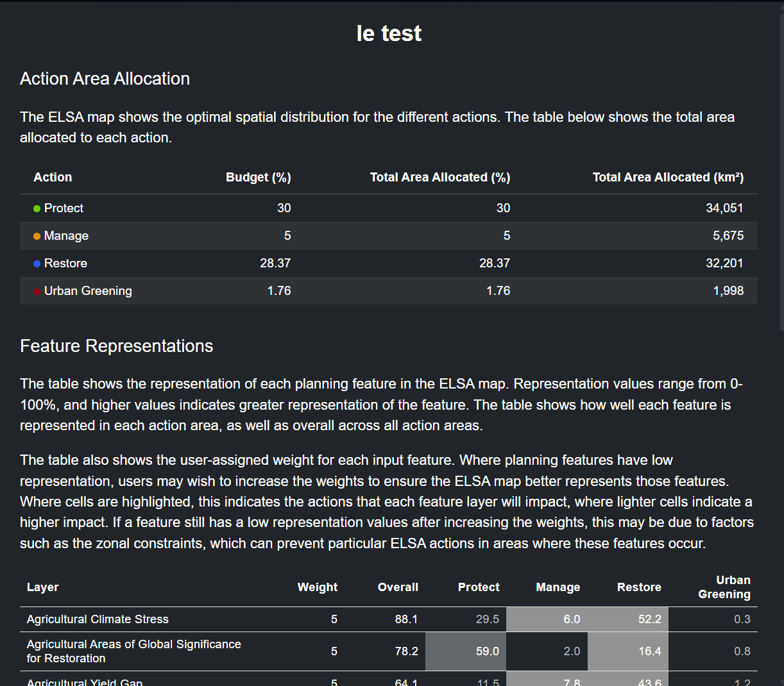784x686 pixels.
Task: Click the Manage column header in features table
Action: 558,587
